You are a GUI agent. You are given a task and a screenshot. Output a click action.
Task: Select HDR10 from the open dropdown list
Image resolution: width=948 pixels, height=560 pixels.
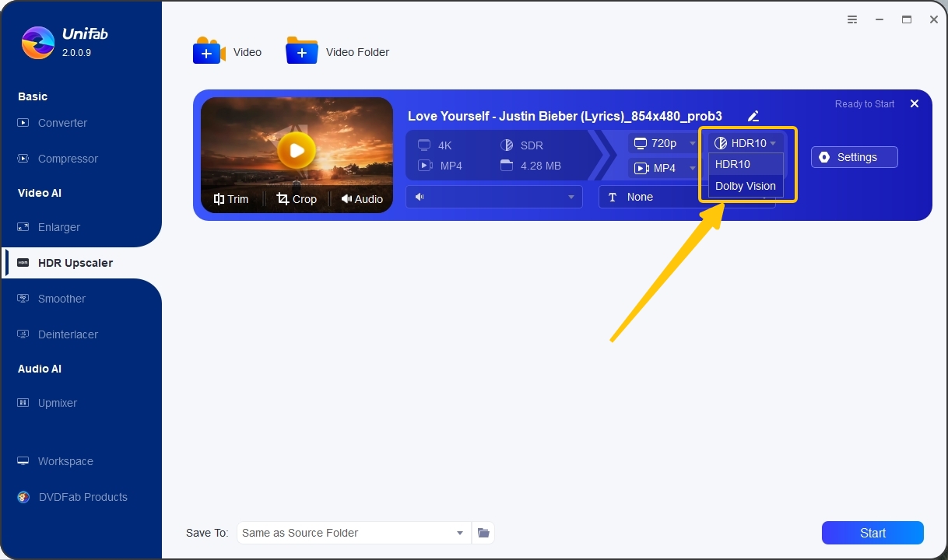(x=732, y=164)
